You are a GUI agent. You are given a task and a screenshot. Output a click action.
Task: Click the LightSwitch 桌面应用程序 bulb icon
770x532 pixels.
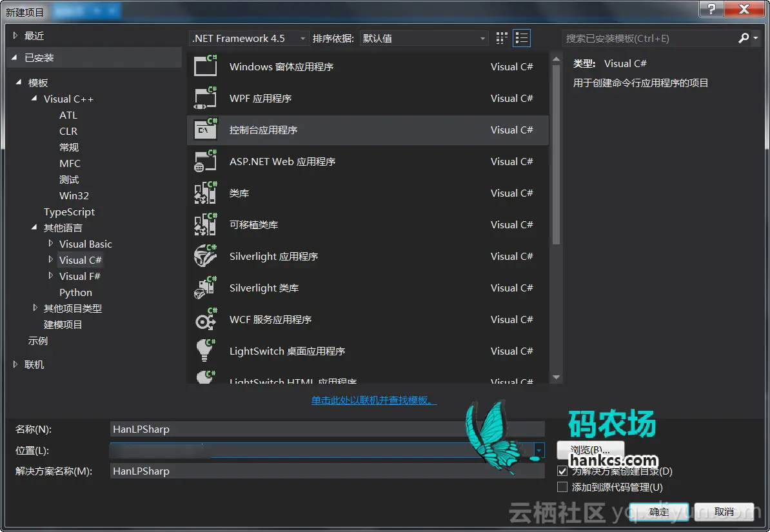pyautogui.click(x=205, y=351)
